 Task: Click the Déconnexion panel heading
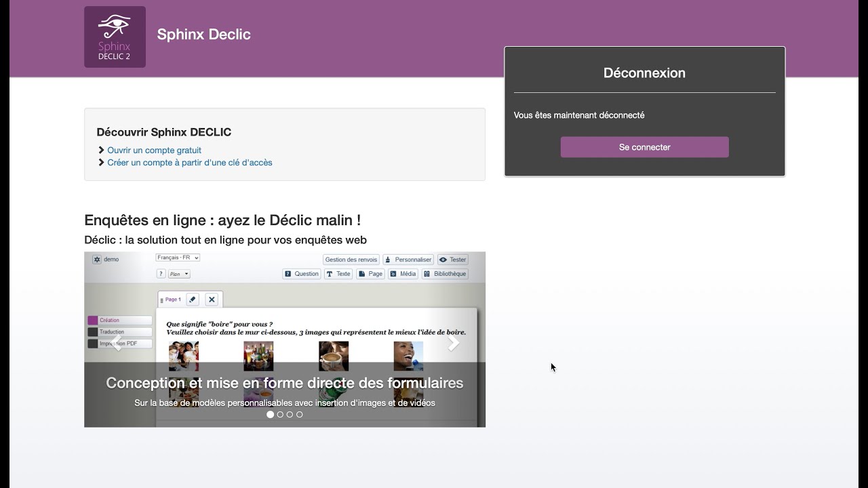[644, 73]
